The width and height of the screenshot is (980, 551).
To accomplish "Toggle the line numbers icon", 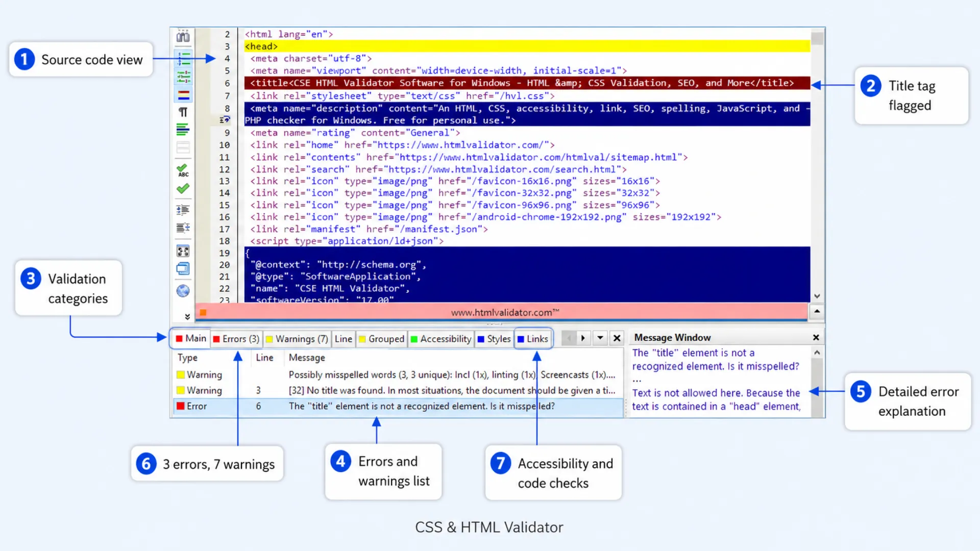I will 183,58.
